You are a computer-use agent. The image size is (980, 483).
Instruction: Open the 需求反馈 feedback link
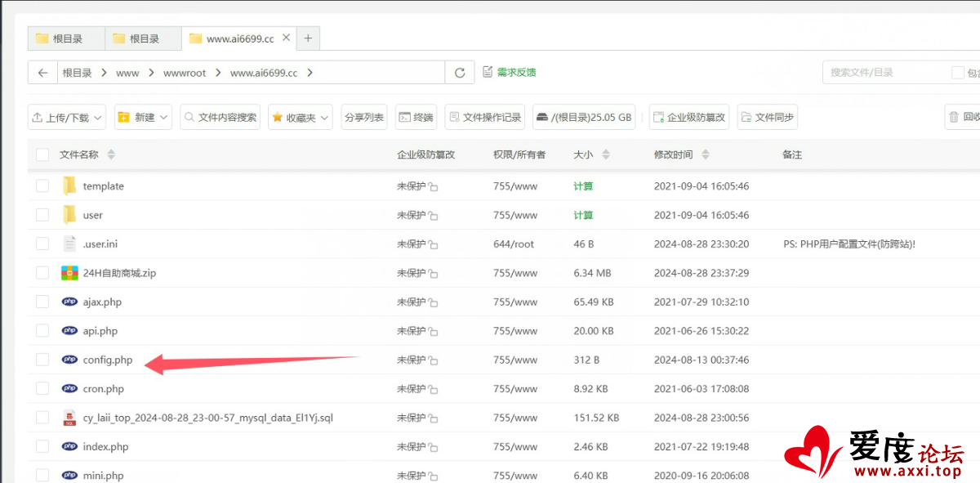pyautogui.click(x=510, y=72)
